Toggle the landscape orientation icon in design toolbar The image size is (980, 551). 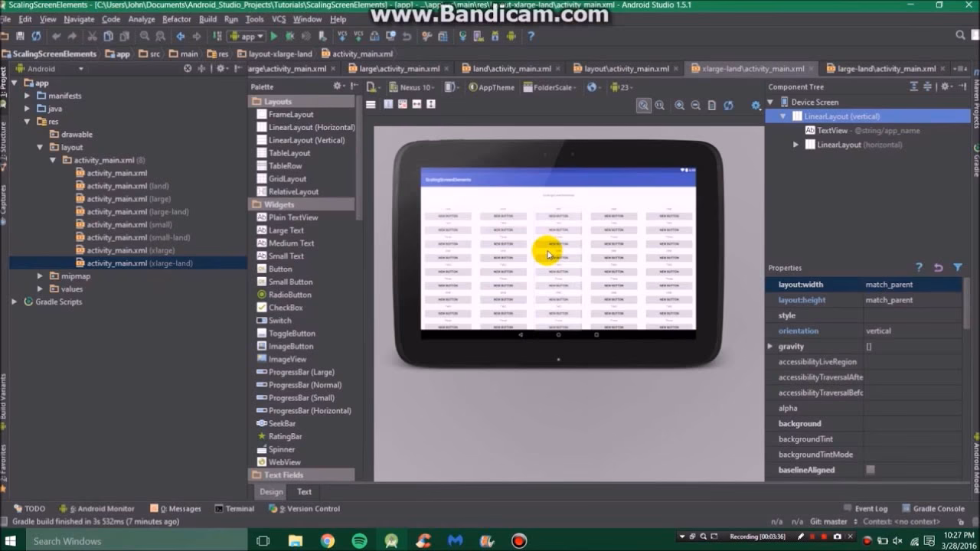[x=449, y=87]
